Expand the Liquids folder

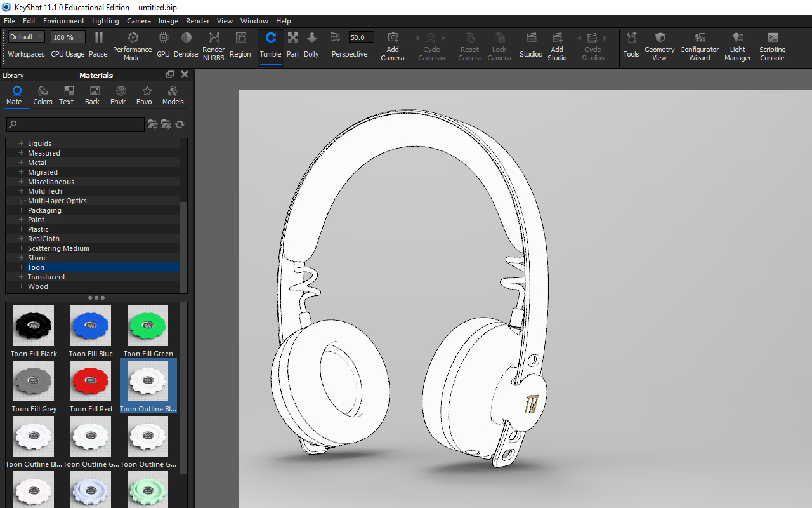21,144
